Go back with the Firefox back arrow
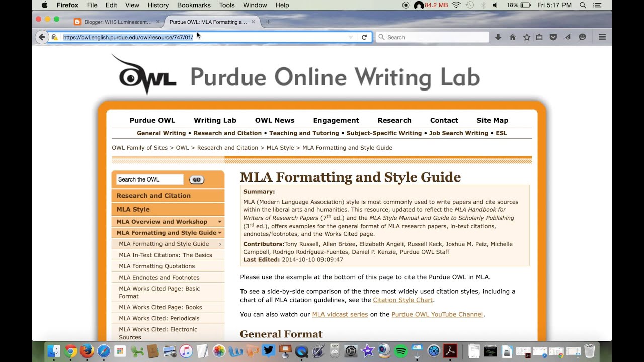This screenshot has width=644, height=362. tap(42, 37)
